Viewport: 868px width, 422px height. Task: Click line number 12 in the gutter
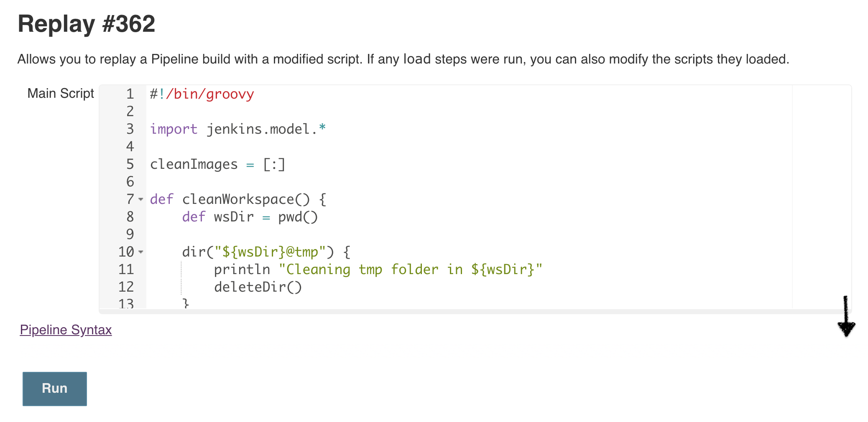coord(126,287)
